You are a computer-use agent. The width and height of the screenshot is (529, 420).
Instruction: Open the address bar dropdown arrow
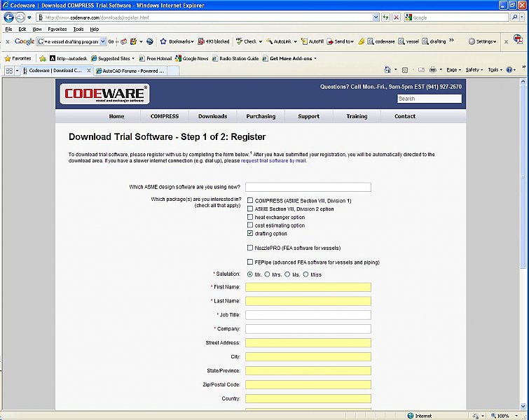click(x=376, y=17)
